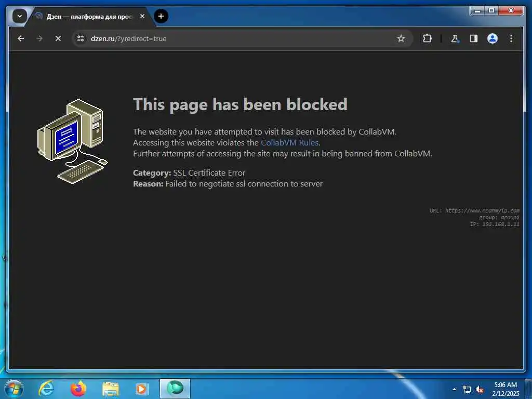
Task: Open Chrome Labs flask icon
Action: tap(455, 38)
